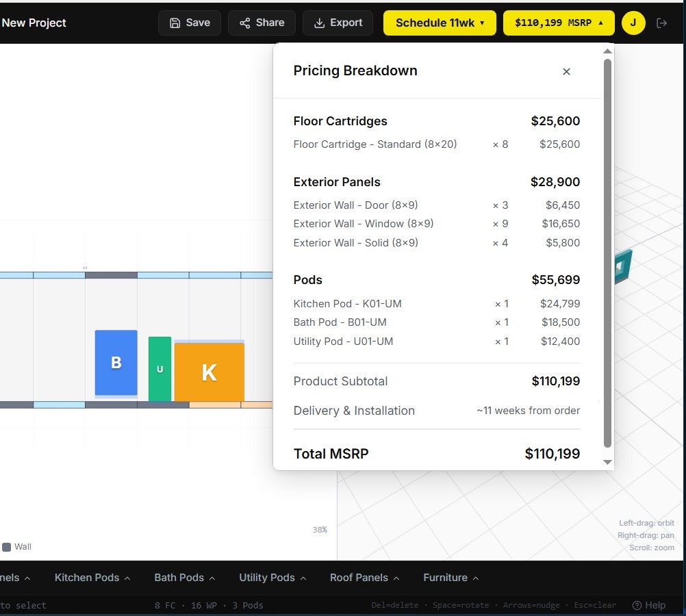
Task: Select the blue Bath pod B block
Action: pyautogui.click(x=116, y=362)
